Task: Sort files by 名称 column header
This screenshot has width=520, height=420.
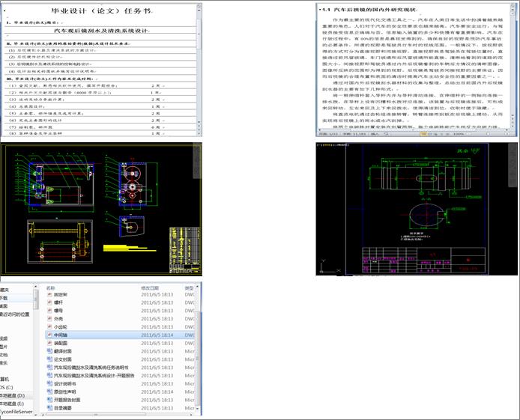Action: [50, 287]
